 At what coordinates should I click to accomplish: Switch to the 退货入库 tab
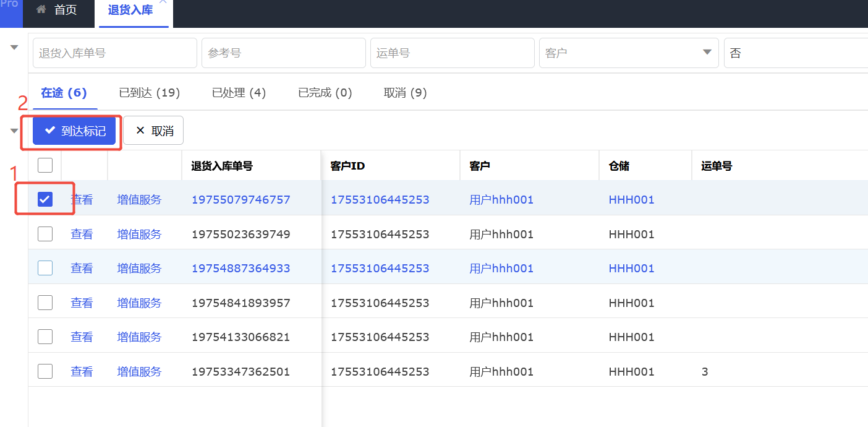click(130, 10)
